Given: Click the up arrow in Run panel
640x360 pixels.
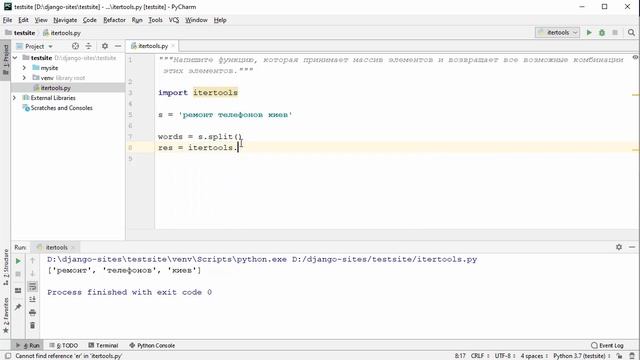Looking at the screenshot, I should pos(33,260).
